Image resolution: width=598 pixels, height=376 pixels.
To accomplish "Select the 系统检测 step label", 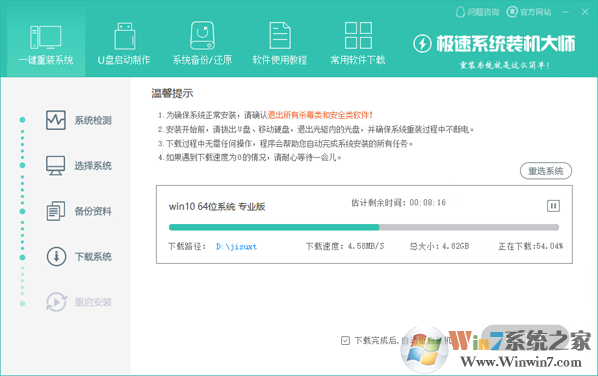I will [93, 121].
